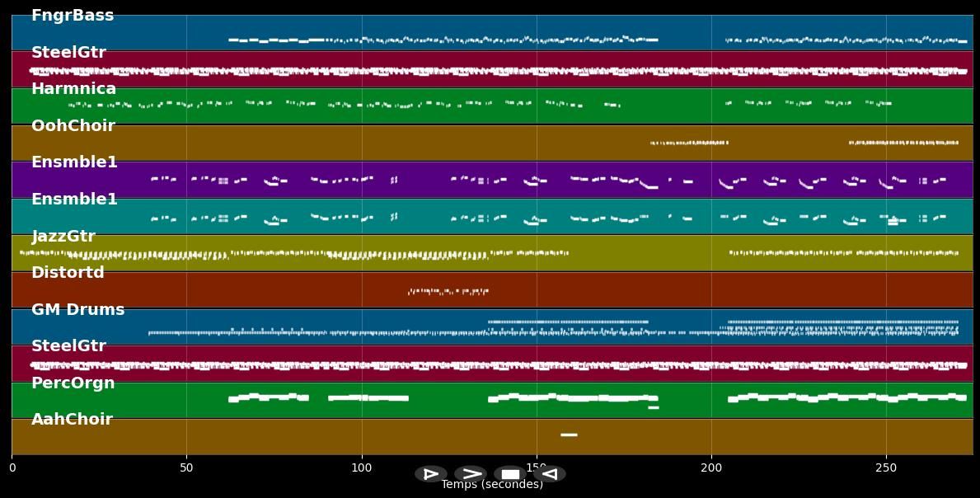Screen dimensions: 980x498
Task: Click the Temps (secondes) axis label
Action: (492, 485)
